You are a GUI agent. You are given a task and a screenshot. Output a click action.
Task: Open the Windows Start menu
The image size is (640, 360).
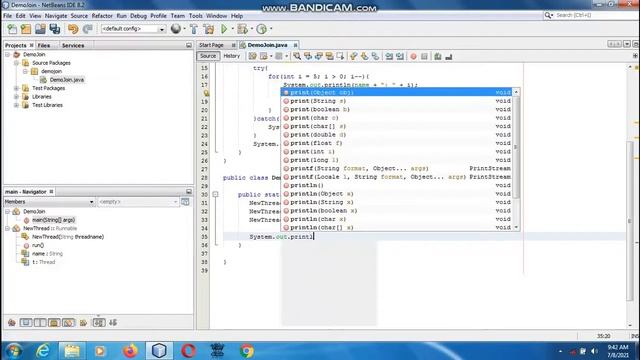point(14,351)
